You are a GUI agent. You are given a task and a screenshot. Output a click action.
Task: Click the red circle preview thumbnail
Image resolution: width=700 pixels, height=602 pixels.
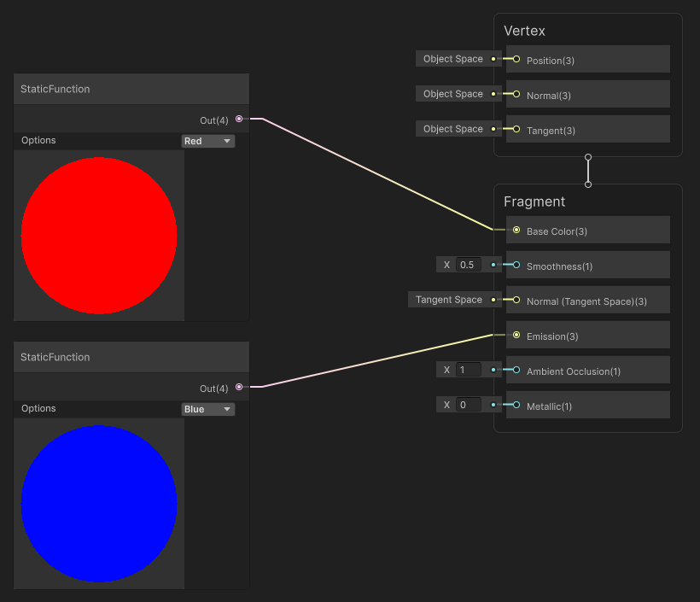point(99,234)
